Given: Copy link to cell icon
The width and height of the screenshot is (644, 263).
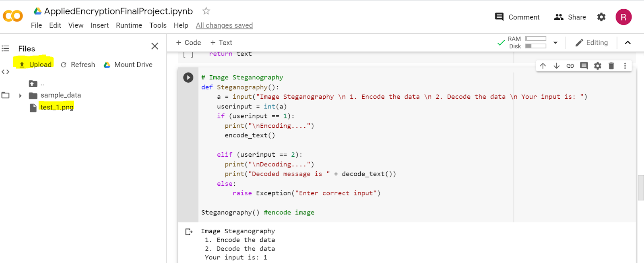Looking at the screenshot, I should [x=570, y=66].
